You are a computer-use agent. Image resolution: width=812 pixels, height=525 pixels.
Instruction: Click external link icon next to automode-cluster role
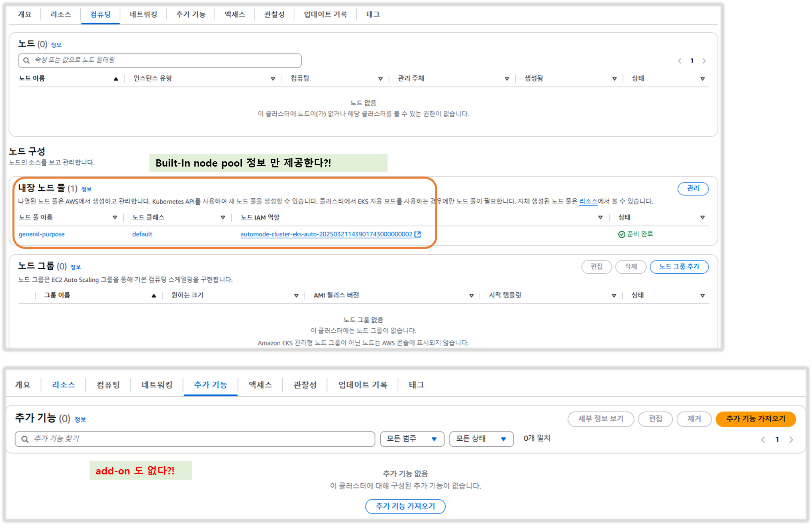pos(418,234)
